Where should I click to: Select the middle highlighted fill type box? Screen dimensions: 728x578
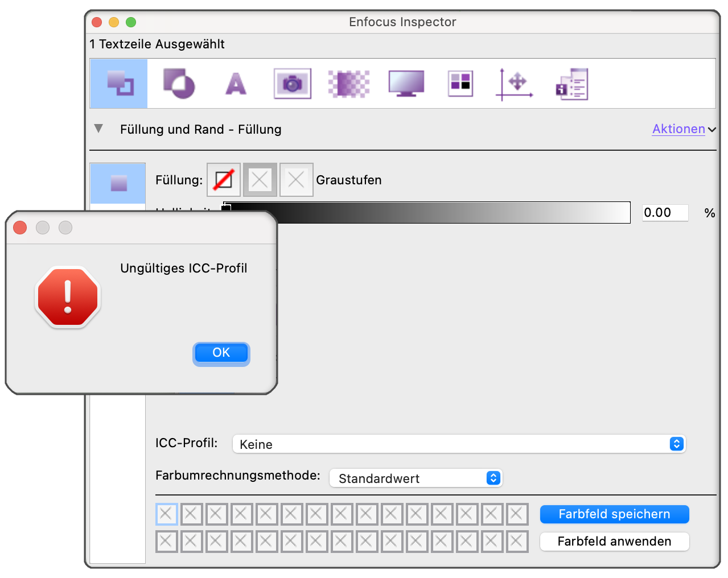coord(260,180)
